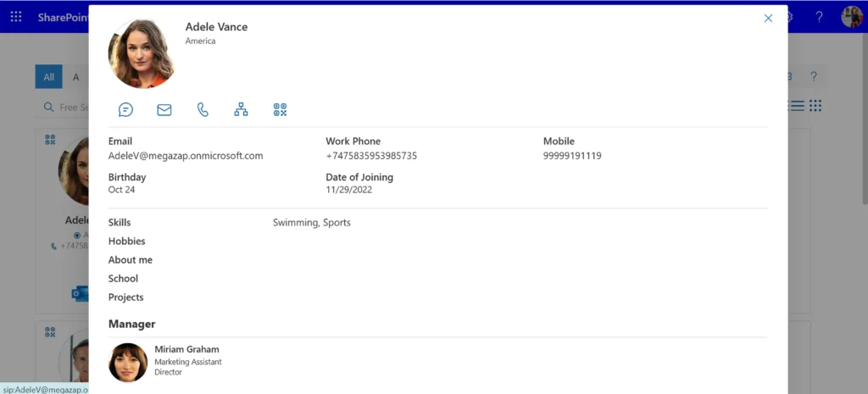This screenshot has height=394, width=868.
Task: Filter directory by letter A
Action: (x=75, y=77)
